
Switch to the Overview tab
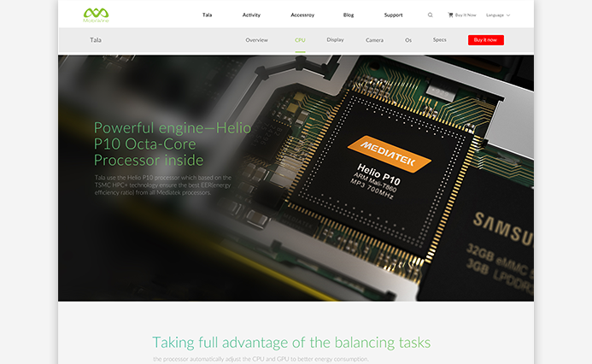256,40
